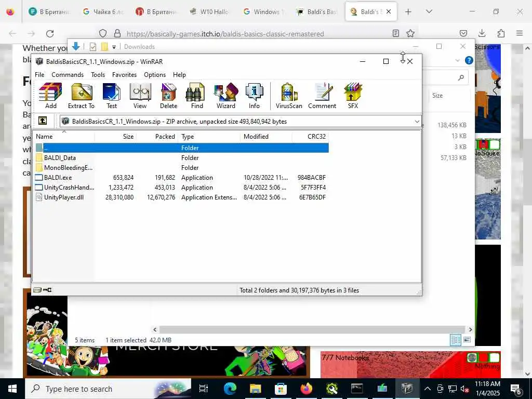Show hidden system tray icons
Viewport: 532px width, 399px height.
[x=428, y=389]
